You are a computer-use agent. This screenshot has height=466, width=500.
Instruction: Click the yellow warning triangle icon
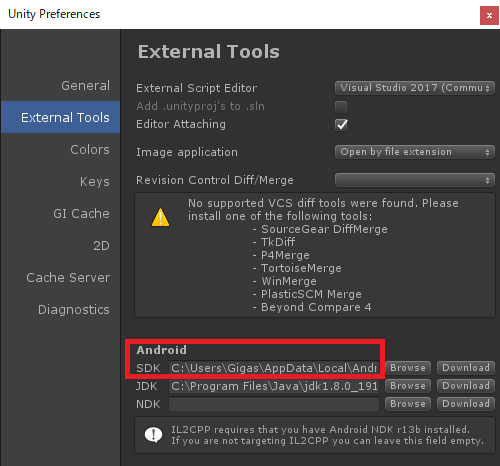160,217
